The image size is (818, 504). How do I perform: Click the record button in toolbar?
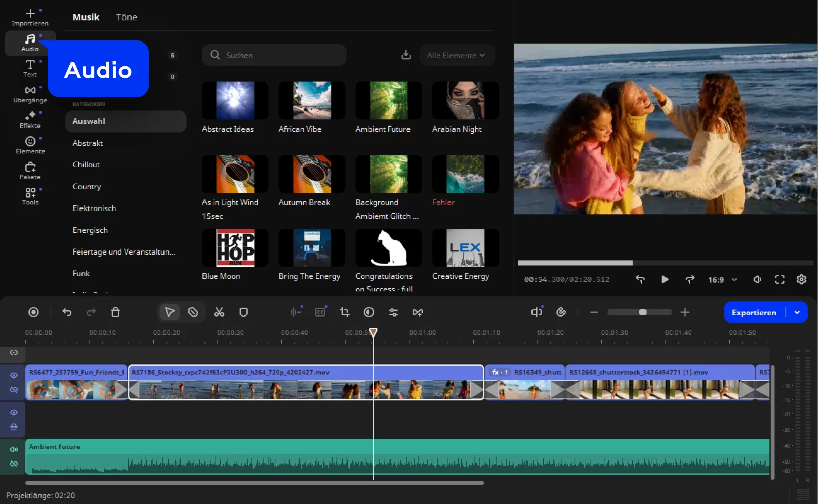33,312
